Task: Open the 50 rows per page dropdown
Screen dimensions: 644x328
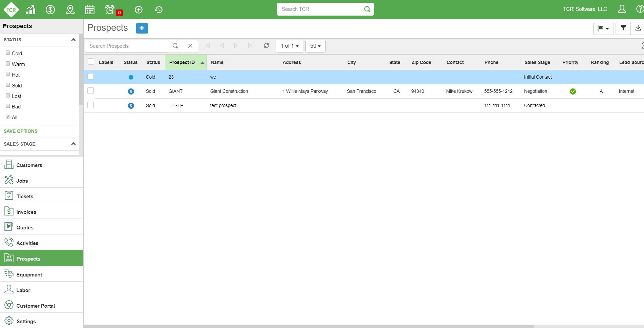Action: tap(315, 46)
